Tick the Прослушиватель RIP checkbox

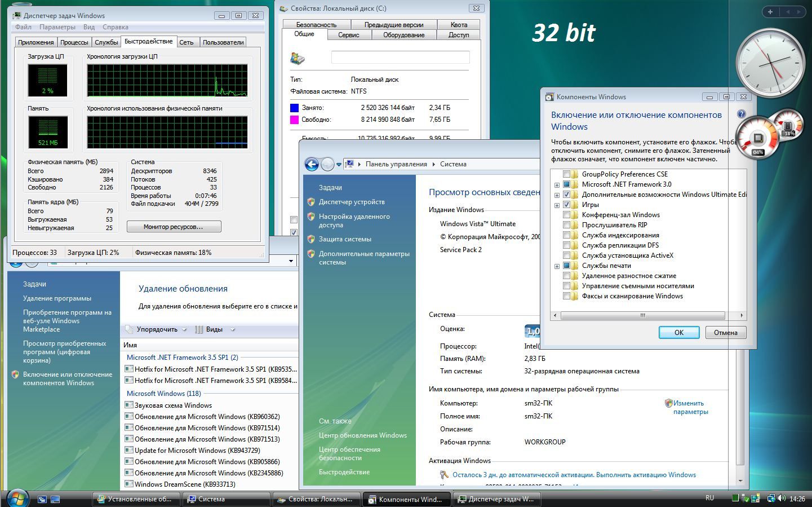pos(566,225)
